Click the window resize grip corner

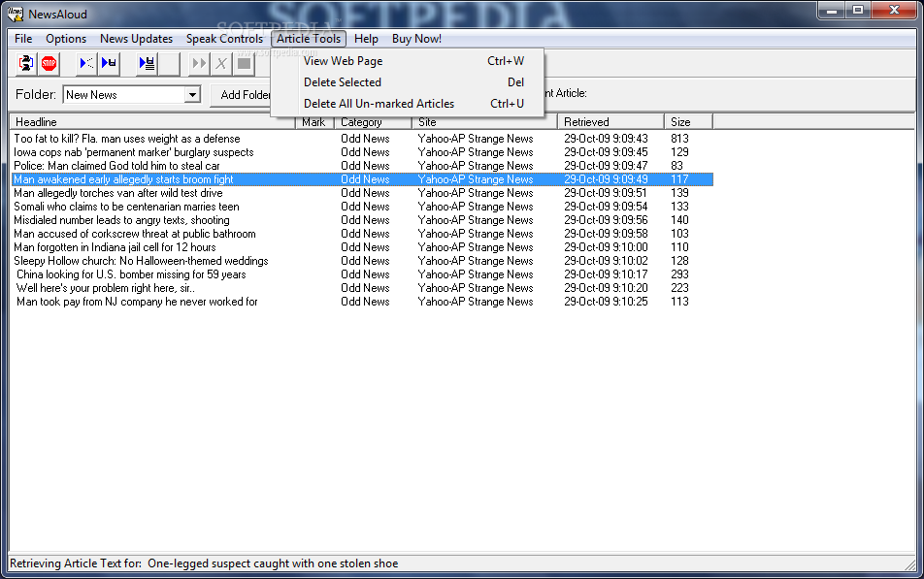(910, 564)
